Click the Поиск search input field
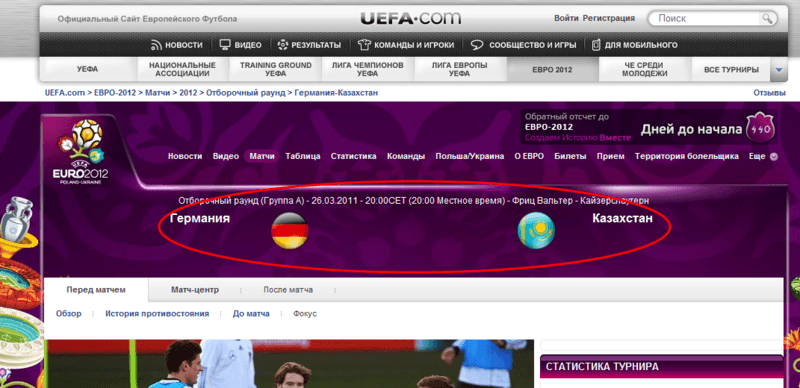 [706, 19]
